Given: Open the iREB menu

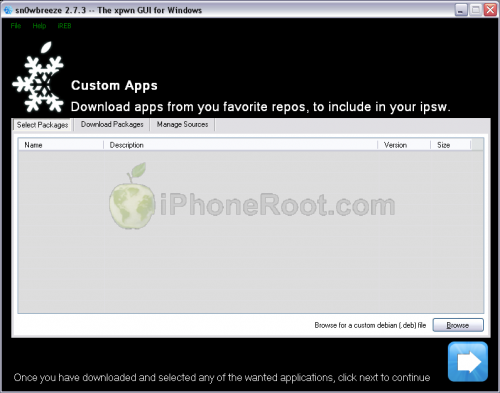Looking at the screenshot, I should click(x=64, y=26).
